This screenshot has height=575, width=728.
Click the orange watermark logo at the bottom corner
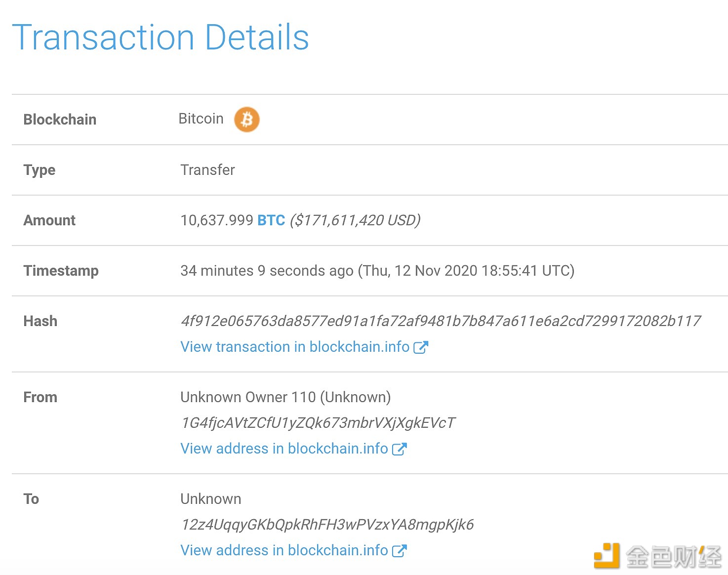tap(607, 556)
